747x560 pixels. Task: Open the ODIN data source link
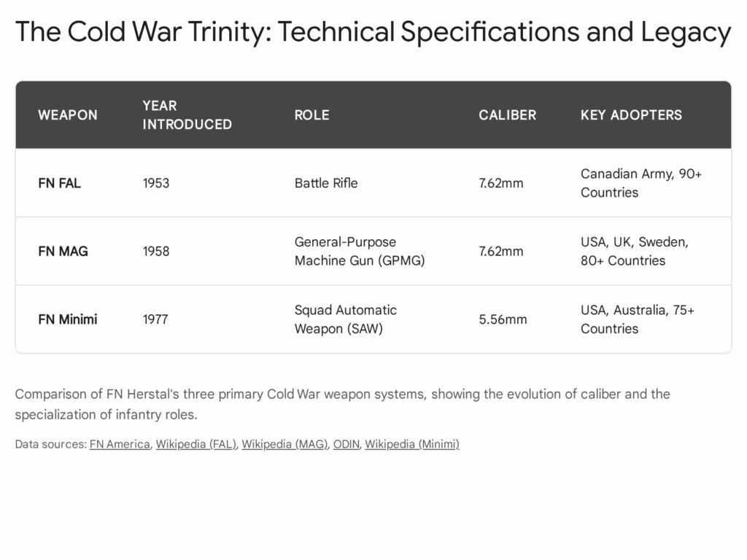click(347, 444)
